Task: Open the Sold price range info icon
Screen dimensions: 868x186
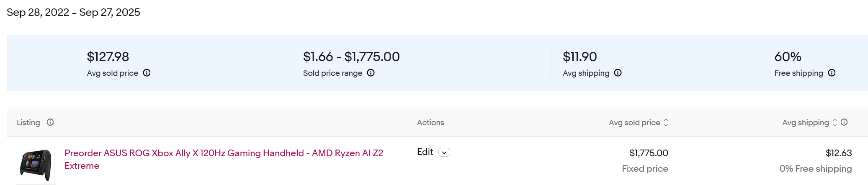Action: click(x=371, y=73)
